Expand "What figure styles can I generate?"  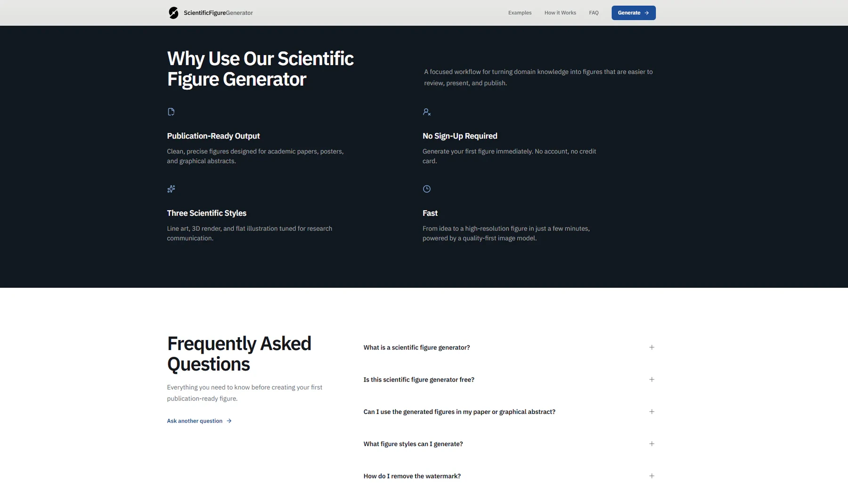tap(509, 444)
